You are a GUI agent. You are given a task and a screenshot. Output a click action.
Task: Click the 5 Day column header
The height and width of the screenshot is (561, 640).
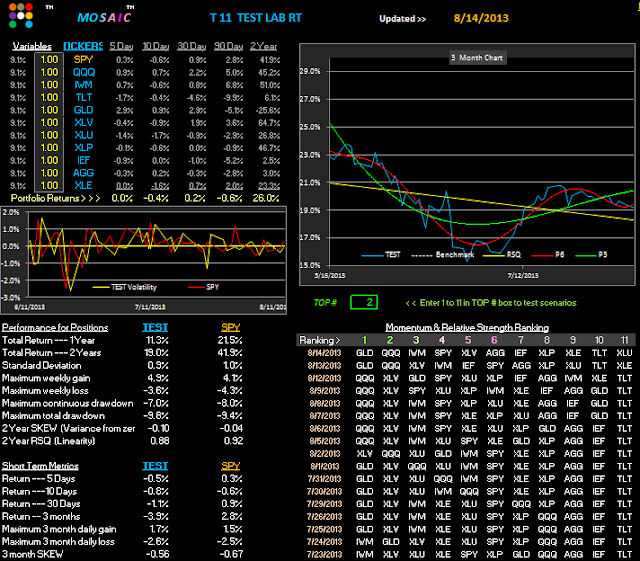121,46
